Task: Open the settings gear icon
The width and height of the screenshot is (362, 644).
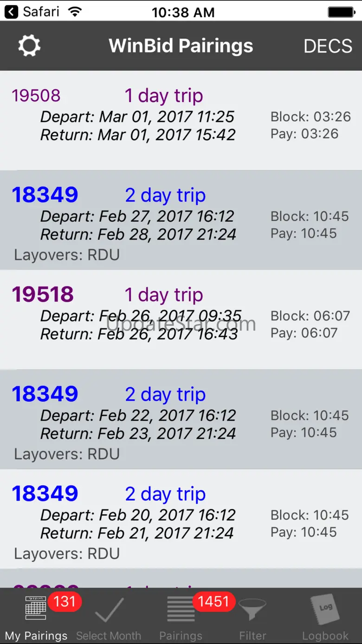Action: (x=29, y=46)
